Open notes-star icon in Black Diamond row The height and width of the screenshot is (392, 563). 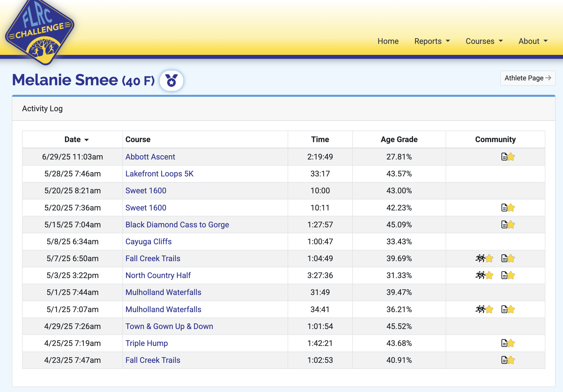(x=508, y=225)
